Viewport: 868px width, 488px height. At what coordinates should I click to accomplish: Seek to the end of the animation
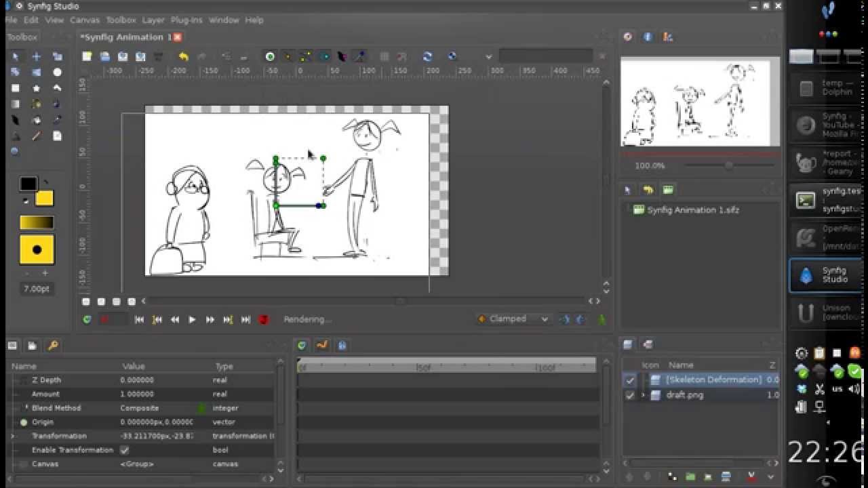pos(245,319)
